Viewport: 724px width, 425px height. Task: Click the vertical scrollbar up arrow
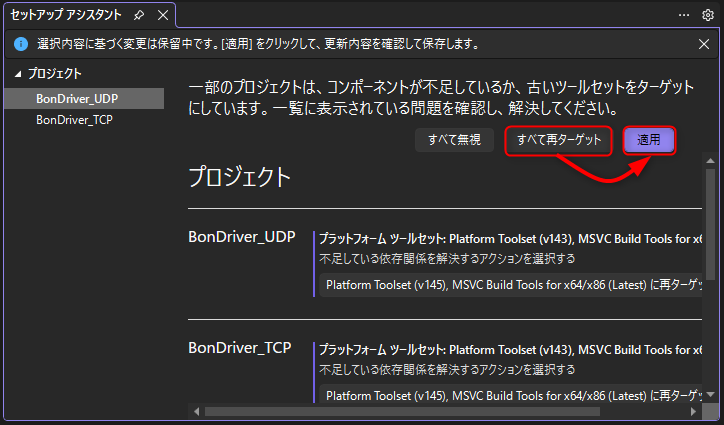tap(710, 161)
